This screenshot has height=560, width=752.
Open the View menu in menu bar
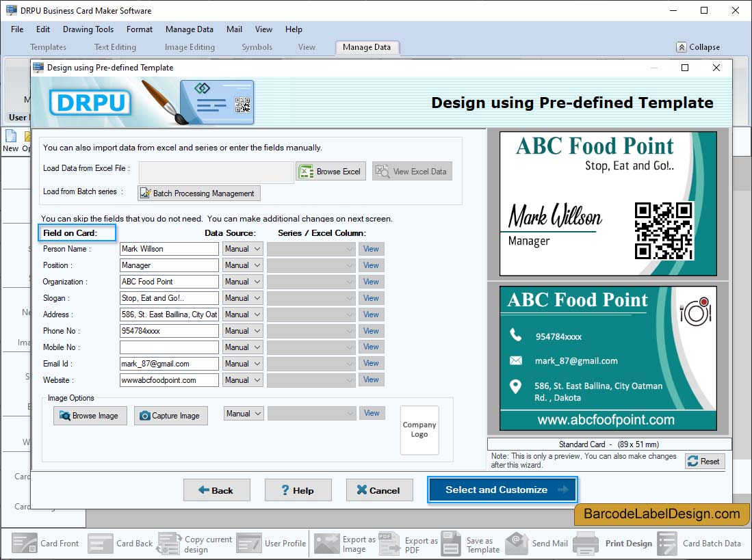pyautogui.click(x=263, y=29)
